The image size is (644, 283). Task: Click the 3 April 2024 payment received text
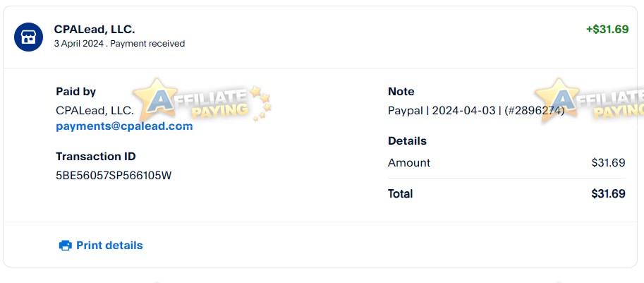119,44
